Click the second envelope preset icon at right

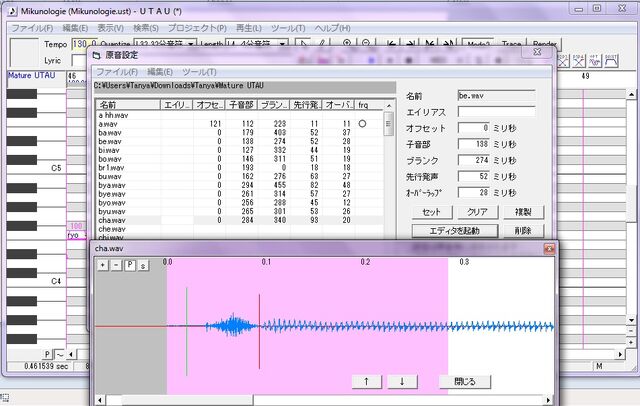coord(579,61)
